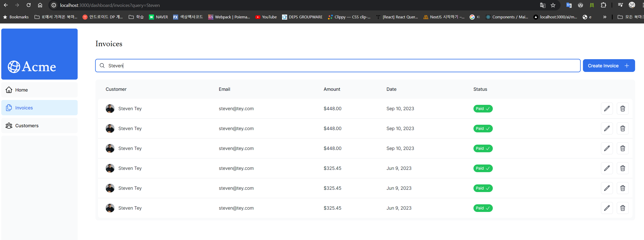The width and height of the screenshot is (644, 240).
Task: Open the Clippy CSS clip-path bookmark
Action: [x=349, y=17]
